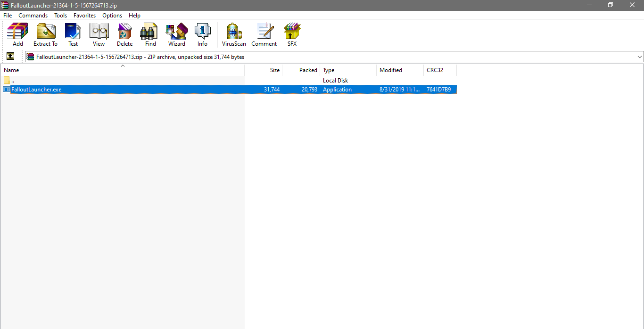Open the Commands menu
The height and width of the screenshot is (329, 644).
(x=33, y=16)
